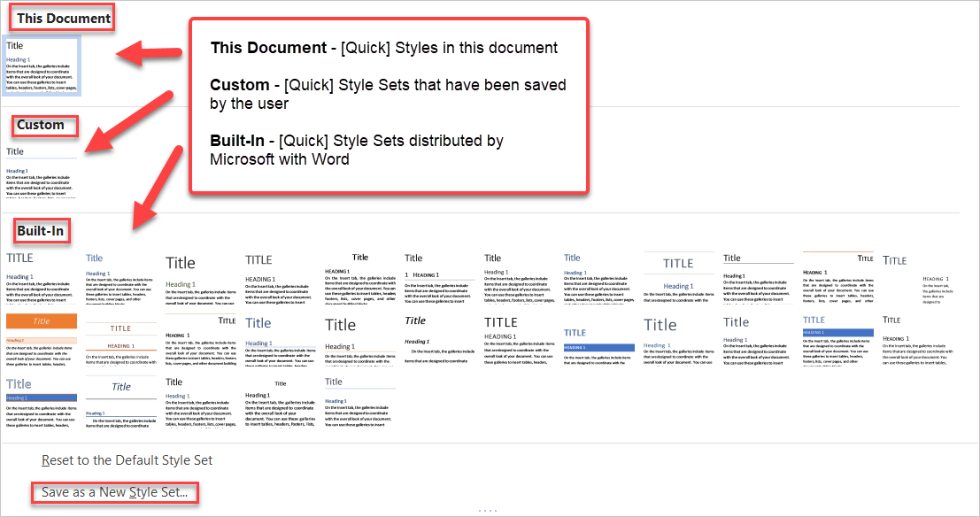Open Save as a New Style Set

pyautogui.click(x=115, y=492)
